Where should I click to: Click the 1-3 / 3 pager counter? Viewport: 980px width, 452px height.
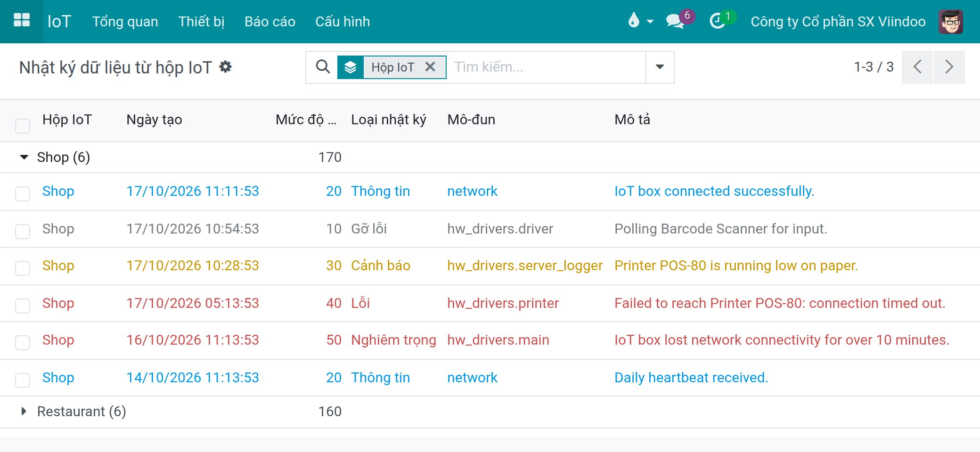click(874, 67)
